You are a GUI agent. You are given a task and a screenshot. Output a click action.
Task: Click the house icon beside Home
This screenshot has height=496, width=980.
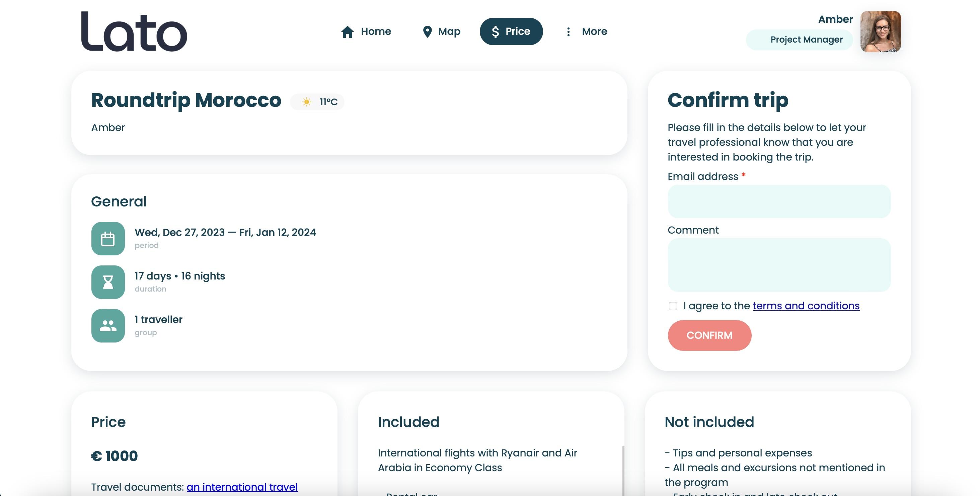[x=347, y=32]
